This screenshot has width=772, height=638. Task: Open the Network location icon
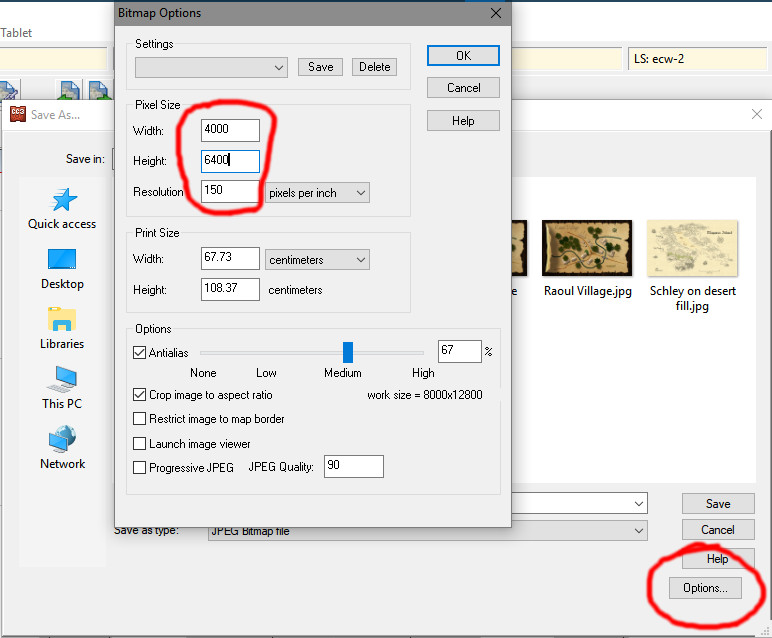(x=62, y=441)
